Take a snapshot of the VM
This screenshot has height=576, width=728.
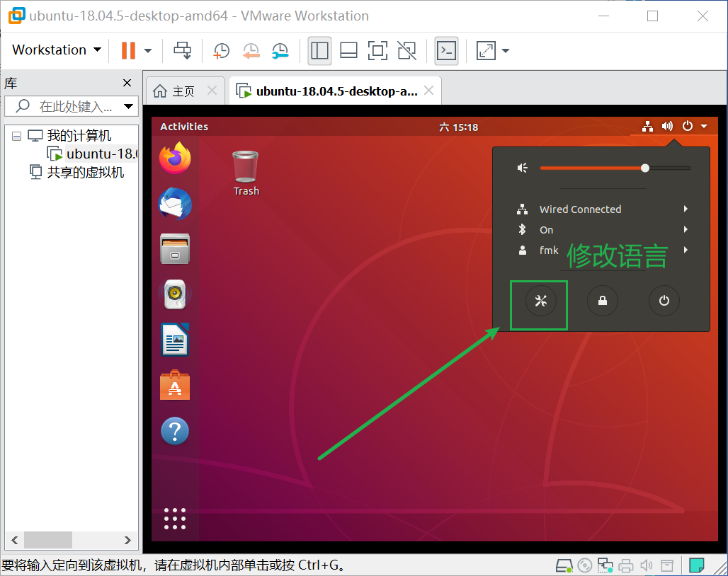click(222, 50)
